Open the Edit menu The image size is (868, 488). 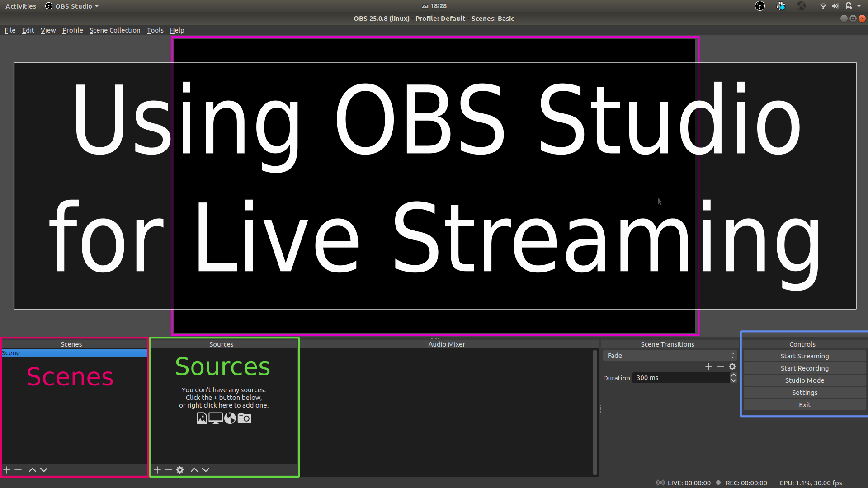(28, 30)
